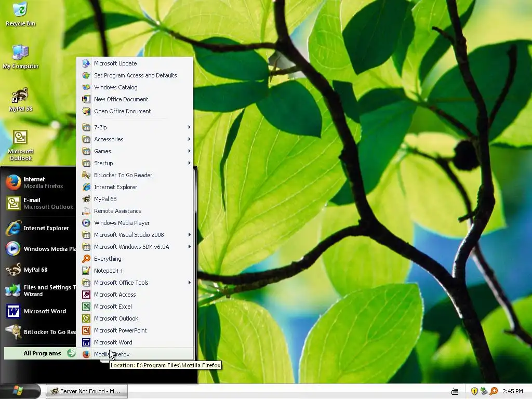Click the security shield tray icon
Screen dimensions: 532x399
474,391
